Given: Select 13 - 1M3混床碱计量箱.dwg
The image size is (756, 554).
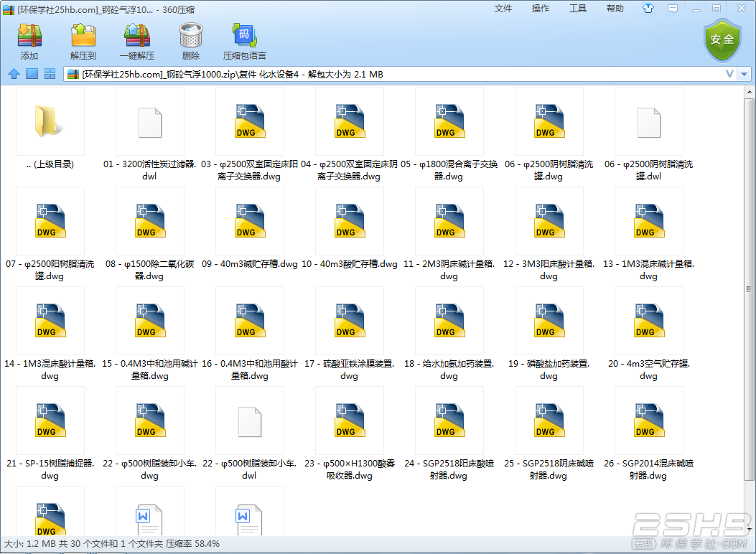Looking at the screenshot, I should pyautogui.click(x=648, y=234).
